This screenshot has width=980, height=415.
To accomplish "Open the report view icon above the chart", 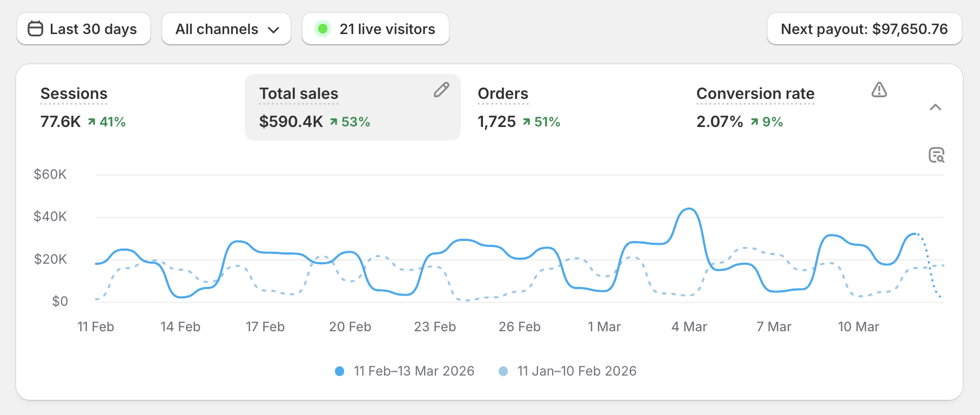I will 936,155.
